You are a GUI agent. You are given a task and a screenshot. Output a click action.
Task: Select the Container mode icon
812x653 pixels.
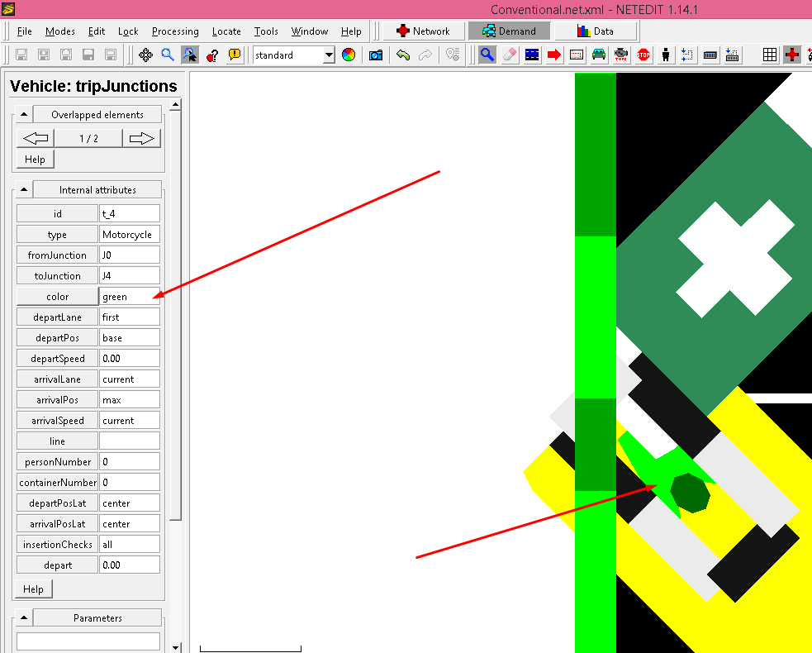click(x=710, y=55)
